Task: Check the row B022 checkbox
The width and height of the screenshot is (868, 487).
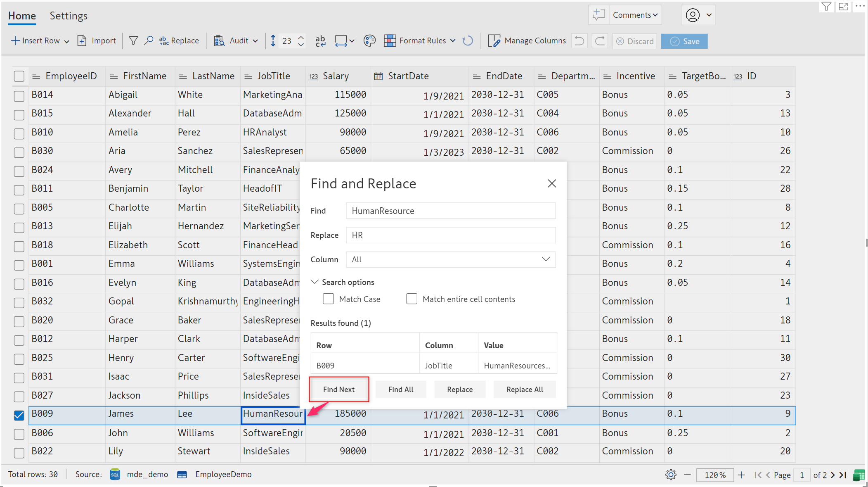Action: [19, 453]
